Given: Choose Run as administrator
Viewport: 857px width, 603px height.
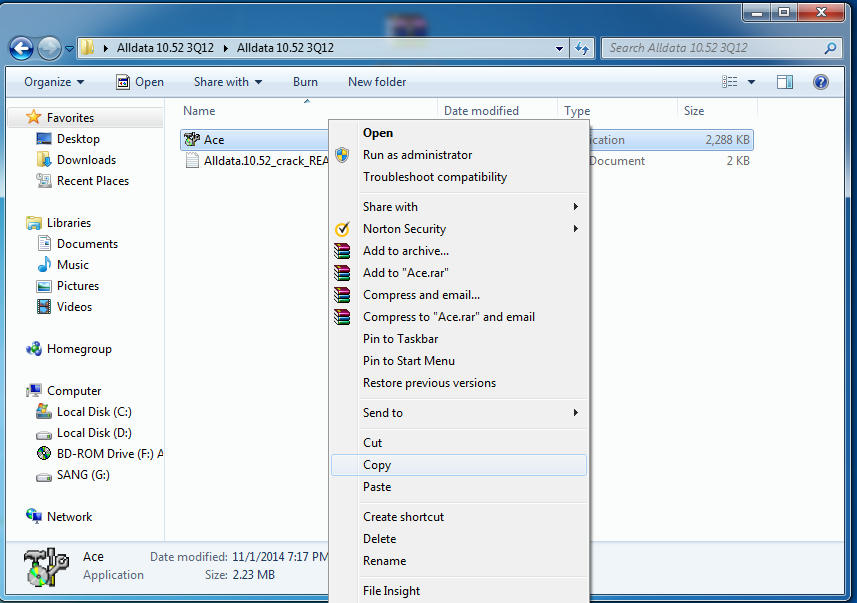Looking at the screenshot, I should tap(458, 155).
